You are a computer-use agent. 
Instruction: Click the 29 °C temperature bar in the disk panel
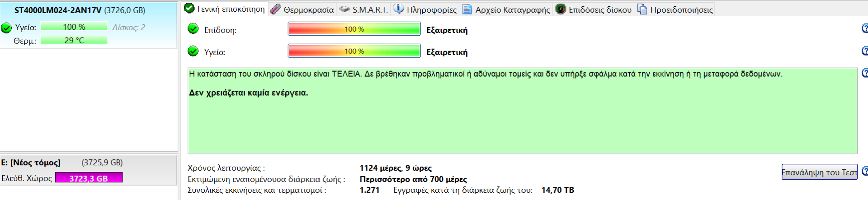(x=74, y=40)
